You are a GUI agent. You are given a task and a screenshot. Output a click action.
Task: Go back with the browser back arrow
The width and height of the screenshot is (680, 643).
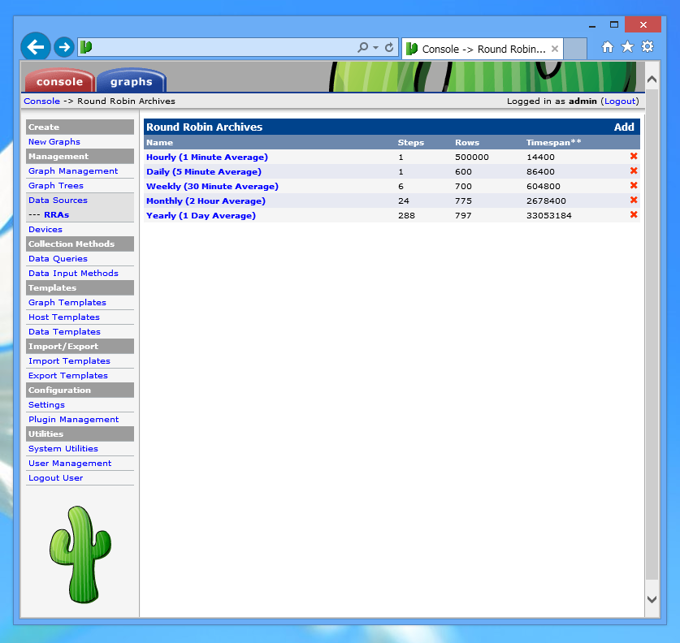(x=36, y=47)
